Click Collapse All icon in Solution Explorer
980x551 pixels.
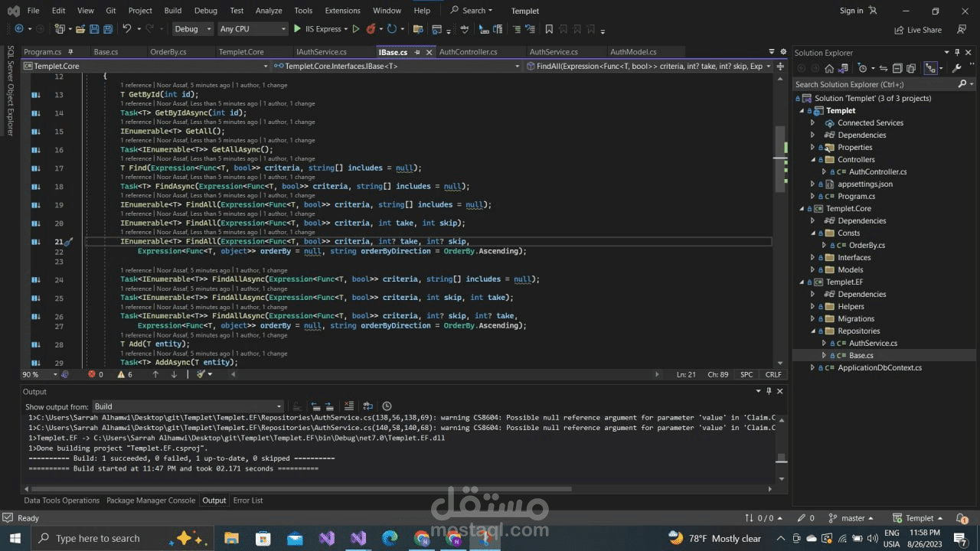(x=897, y=68)
